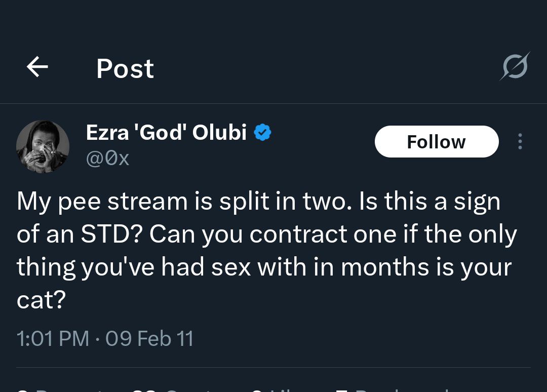The height and width of the screenshot is (392, 547).
Task: Follow Ezra 'God' Olubi
Action: click(436, 141)
